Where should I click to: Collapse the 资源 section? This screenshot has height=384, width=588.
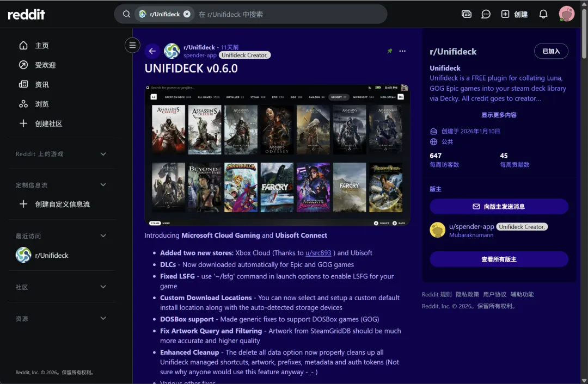coord(103,318)
